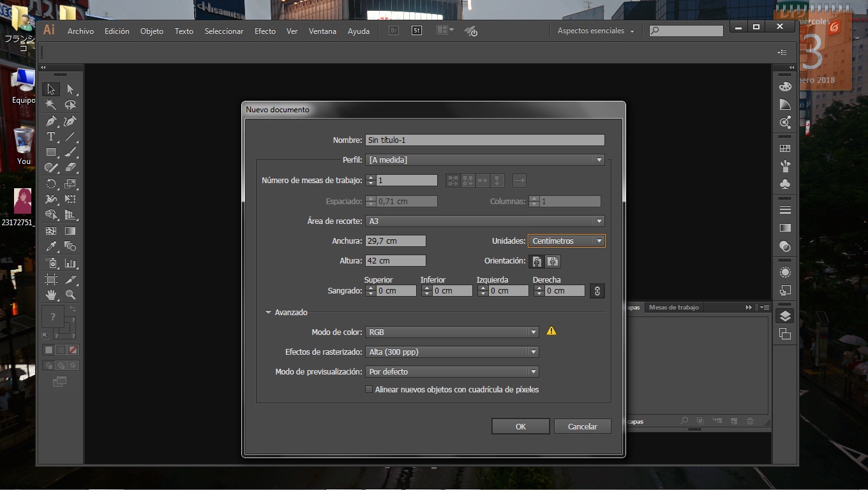Select the Shape Builder tool
The height and width of the screenshot is (490, 868).
51,215
